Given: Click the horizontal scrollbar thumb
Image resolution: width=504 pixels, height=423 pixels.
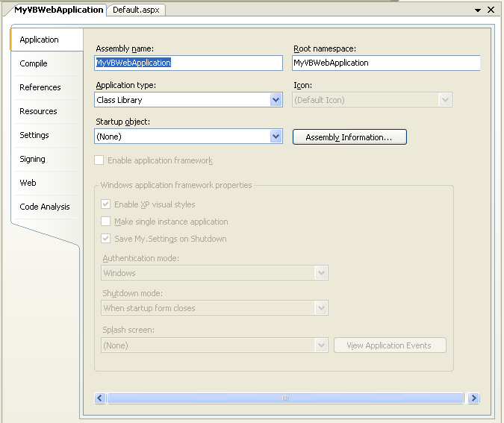Looking at the screenshot, I should tap(287, 398).
